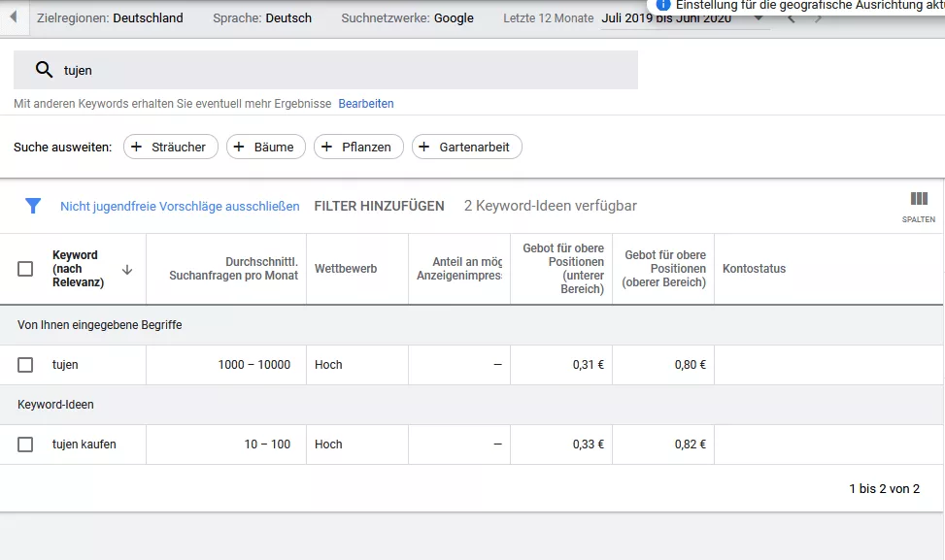This screenshot has width=945, height=560.
Task: Sort by Anteil an möglichen Anzeigenimpressionen header
Action: [x=459, y=269]
